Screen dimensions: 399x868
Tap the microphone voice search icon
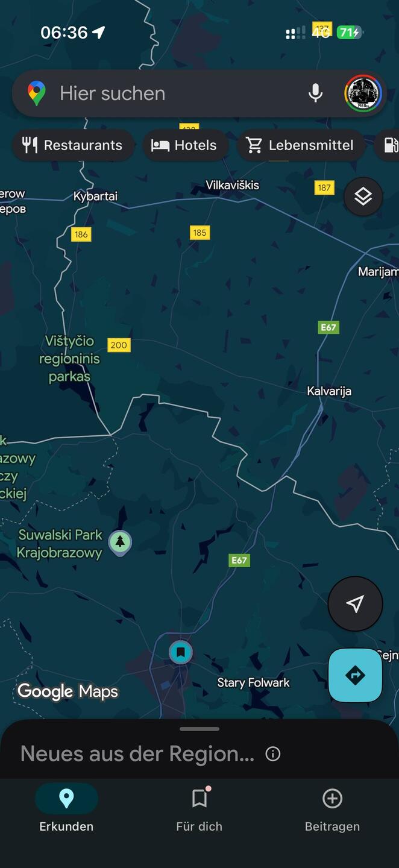pyautogui.click(x=315, y=93)
